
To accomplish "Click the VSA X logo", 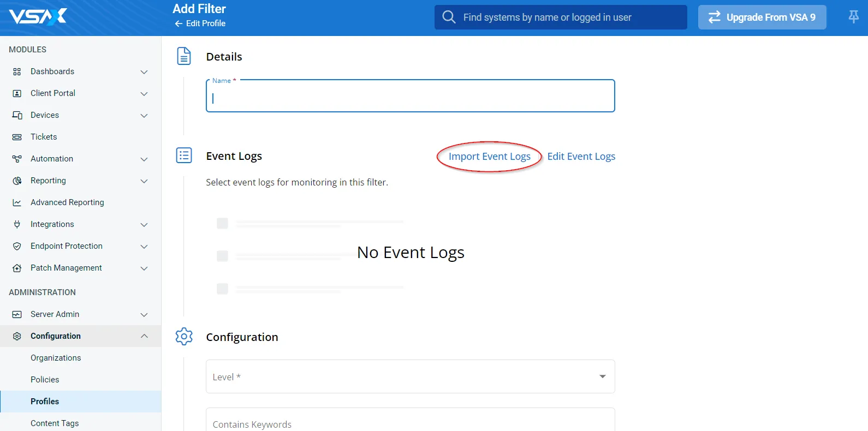I will point(38,16).
